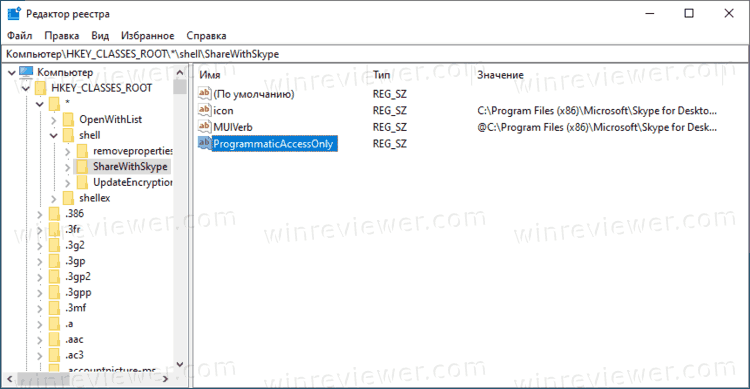Click the tree pane scroll up arrow
Viewport: 750px width, 389px height.
180,73
